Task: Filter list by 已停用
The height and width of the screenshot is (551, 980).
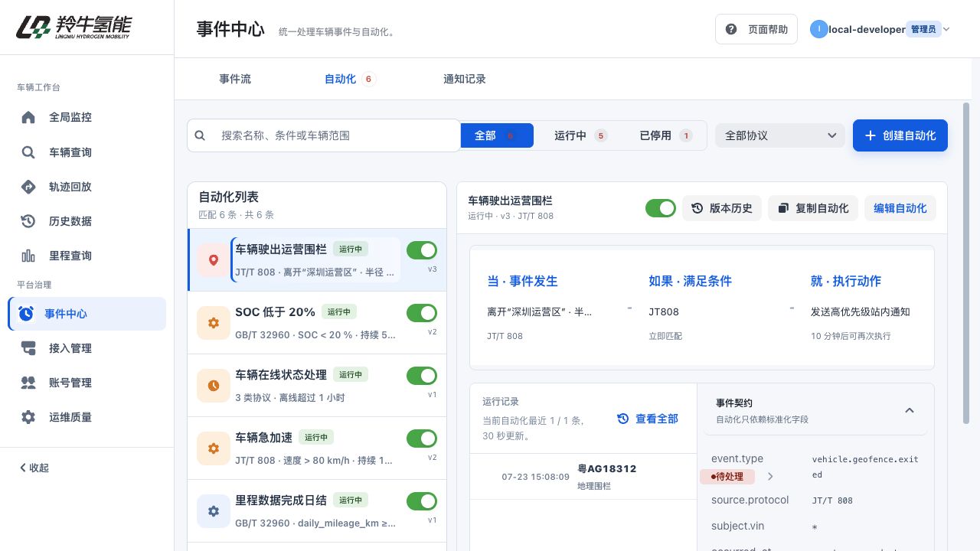Action: 665,135
